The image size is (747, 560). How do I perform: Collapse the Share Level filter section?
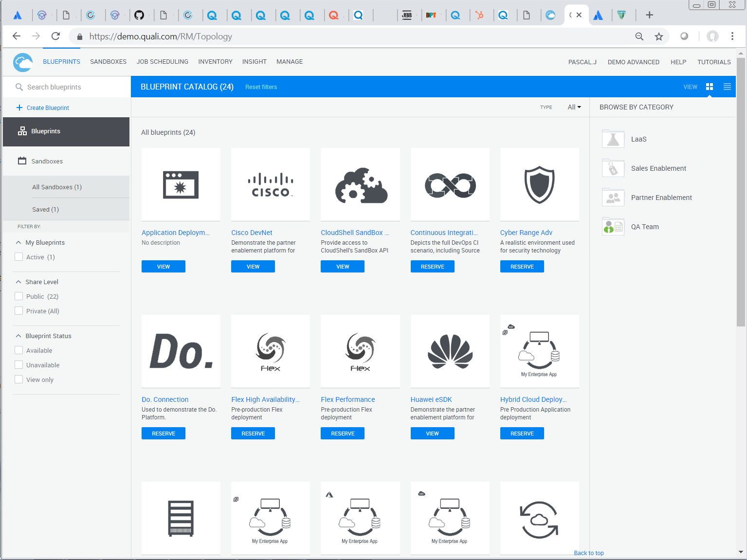(x=18, y=282)
